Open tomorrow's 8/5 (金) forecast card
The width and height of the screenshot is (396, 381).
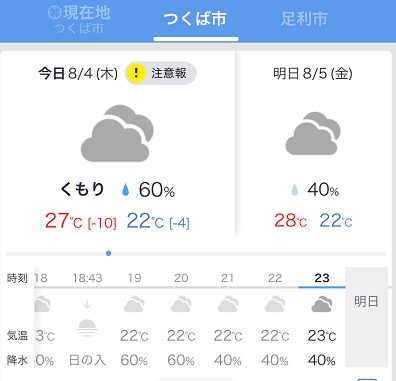click(314, 144)
